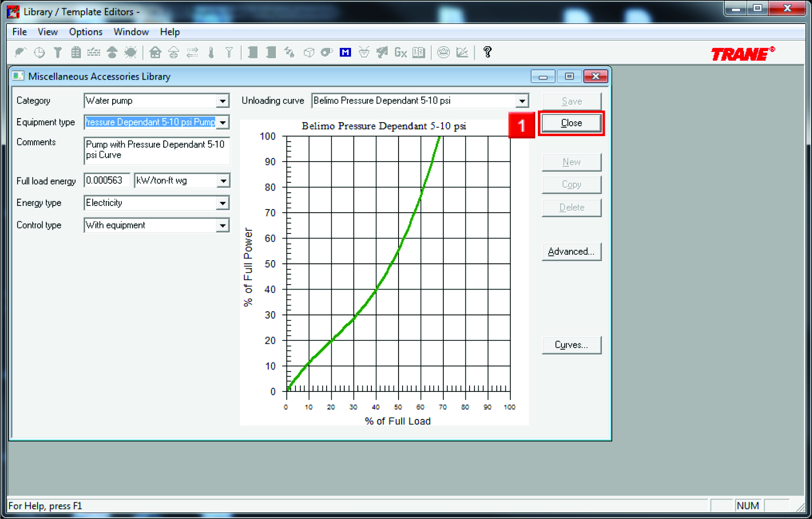Click the wall construction brick icon
Image resolution: width=812 pixels, height=519 pixels.
(94, 52)
